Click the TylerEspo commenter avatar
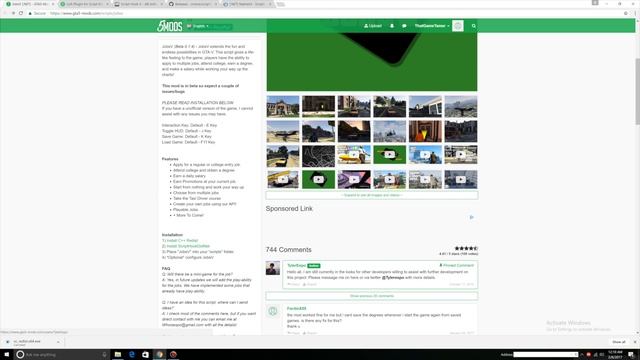 [273, 268]
